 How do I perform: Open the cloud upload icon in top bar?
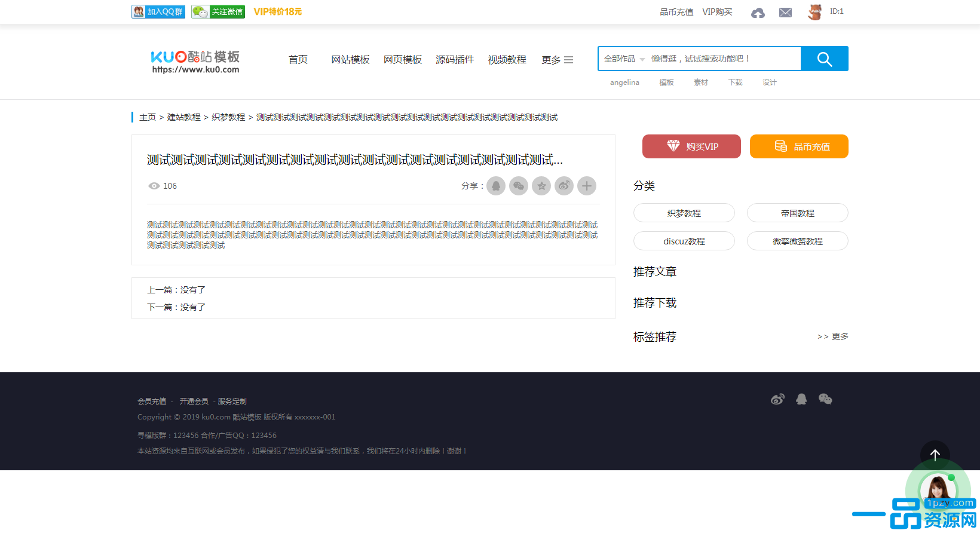(758, 13)
